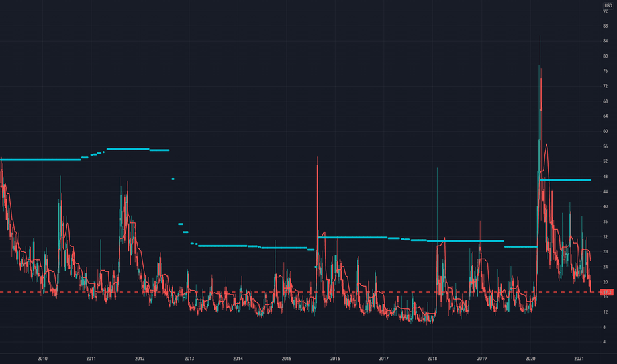Viewport: 617px width, 364px height.
Task: Click the 12 value on the price axis
Action: 605,312
